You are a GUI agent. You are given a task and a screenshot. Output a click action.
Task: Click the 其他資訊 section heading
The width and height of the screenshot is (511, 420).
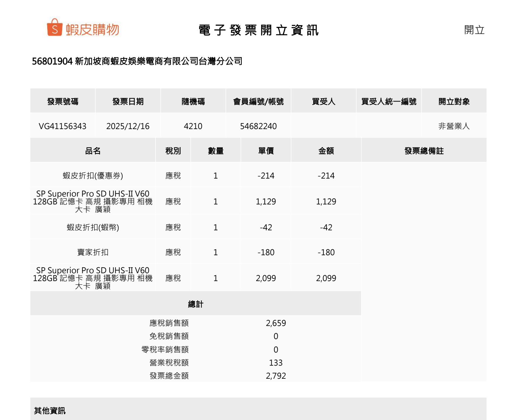[50, 410]
